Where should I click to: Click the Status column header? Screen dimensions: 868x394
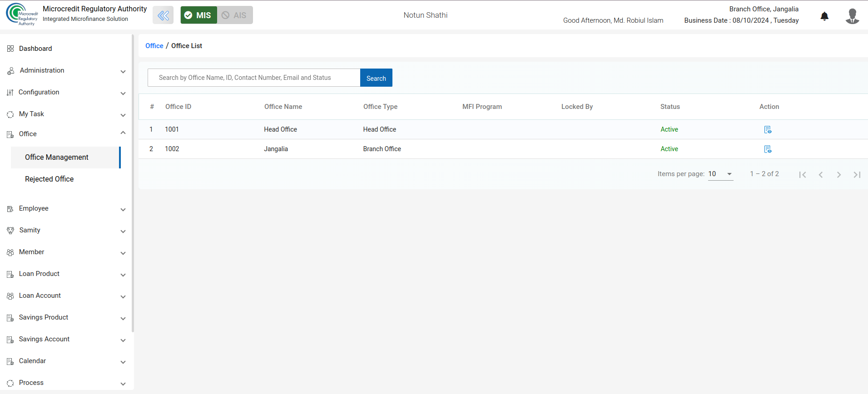pos(670,107)
